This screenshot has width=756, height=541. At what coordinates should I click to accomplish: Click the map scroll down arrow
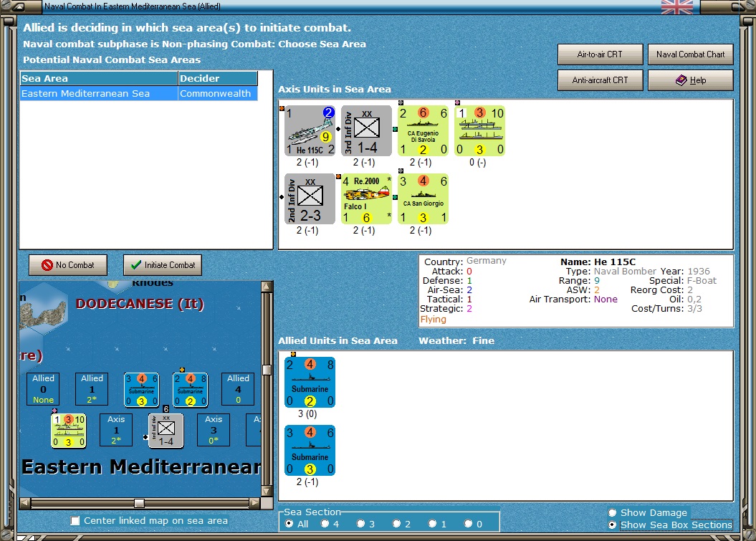pyautogui.click(x=267, y=492)
